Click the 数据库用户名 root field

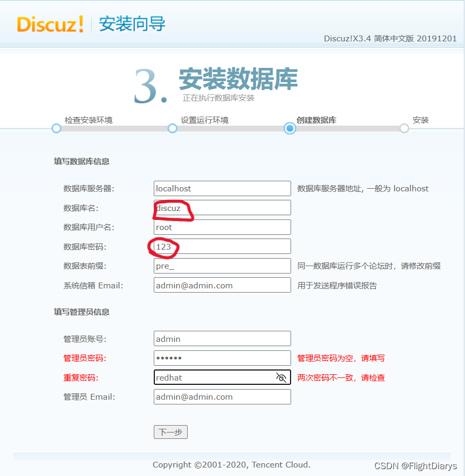222,227
